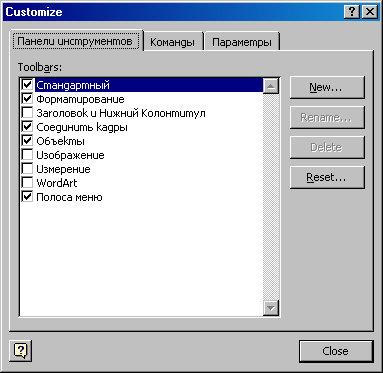Select the WordArt list entry text
383x373 pixels.
tap(57, 183)
